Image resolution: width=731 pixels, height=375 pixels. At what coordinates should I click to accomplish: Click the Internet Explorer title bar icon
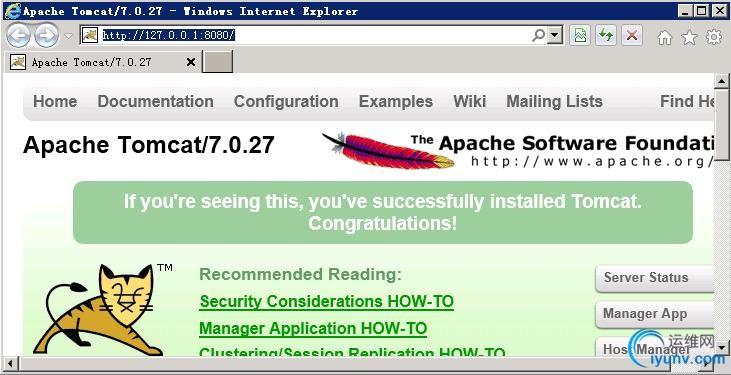[12, 10]
